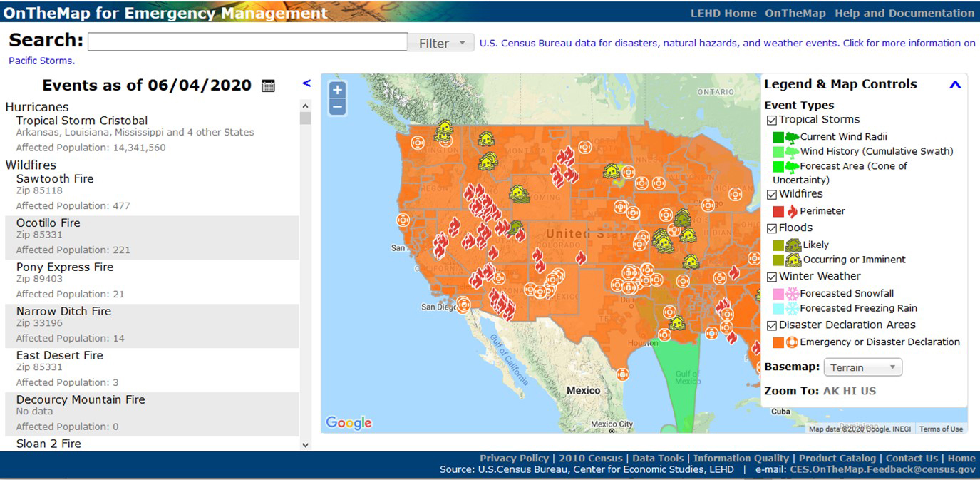Screen dimensions: 980x480
Task: Open the events date calendar icon
Action: pyautogui.click(x=268, y=86)
